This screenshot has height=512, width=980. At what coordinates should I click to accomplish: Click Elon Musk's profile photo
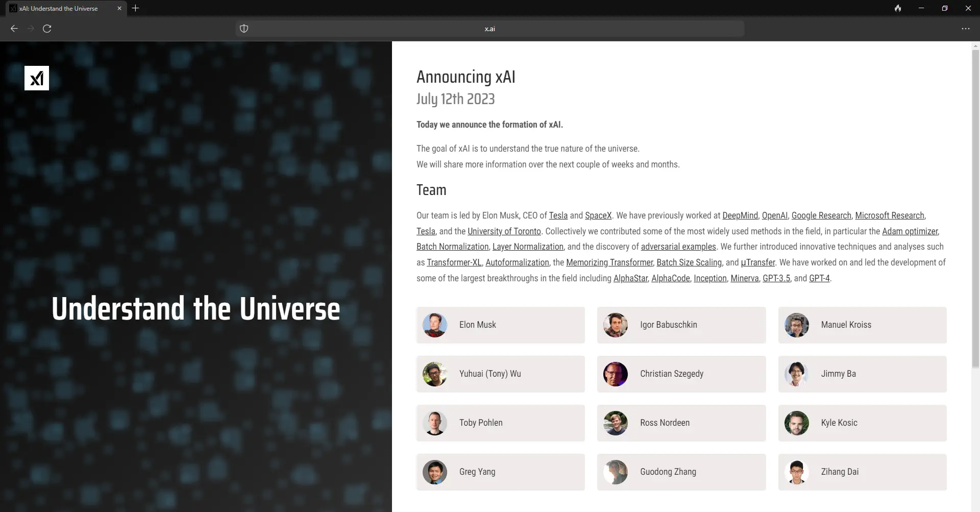pos(435,325)
